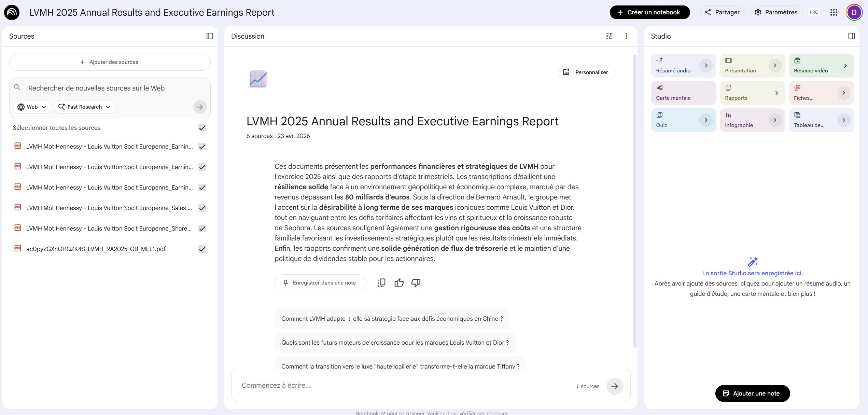Uncheck the first Earnings PDF source
The height and width of the screenshot is (415, 868).
tap(202, 147)
